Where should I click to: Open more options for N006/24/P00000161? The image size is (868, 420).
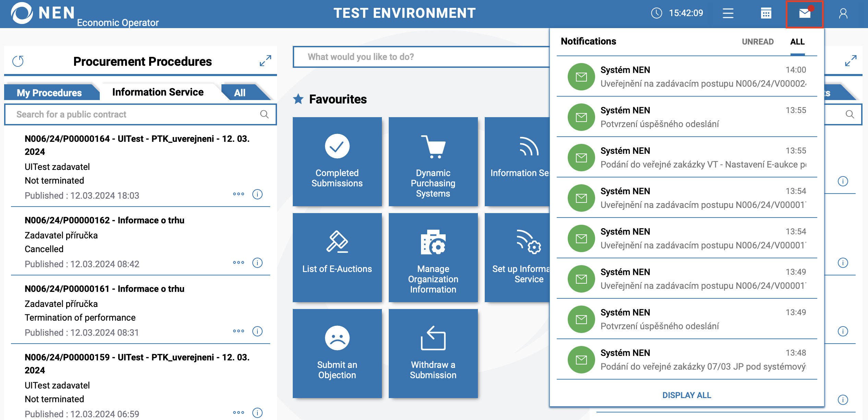point(239,331)
